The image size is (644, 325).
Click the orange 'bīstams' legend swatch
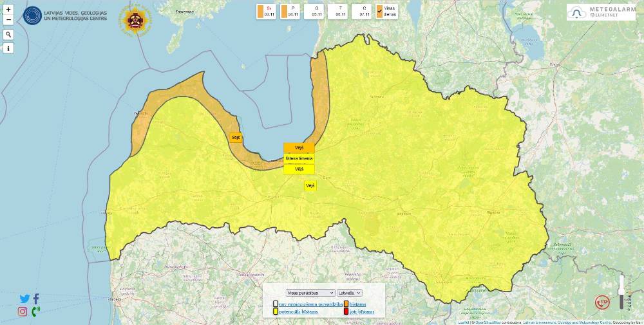point(346,304)
